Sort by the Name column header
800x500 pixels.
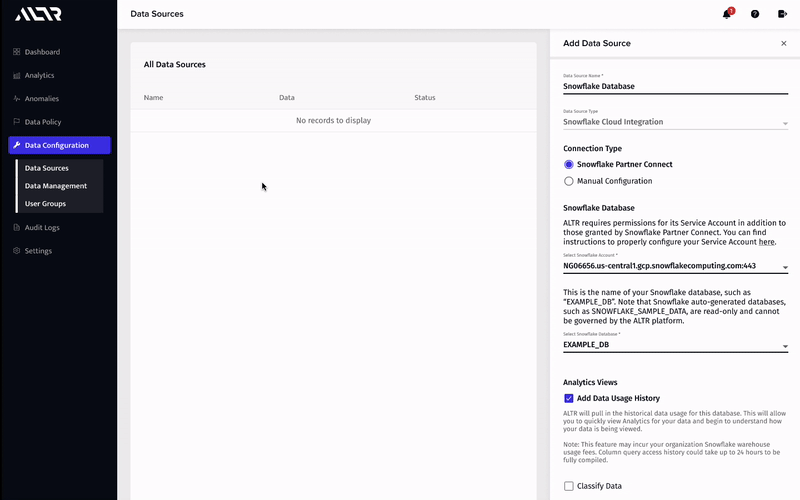pyautogui.click(x=154, y=97)
